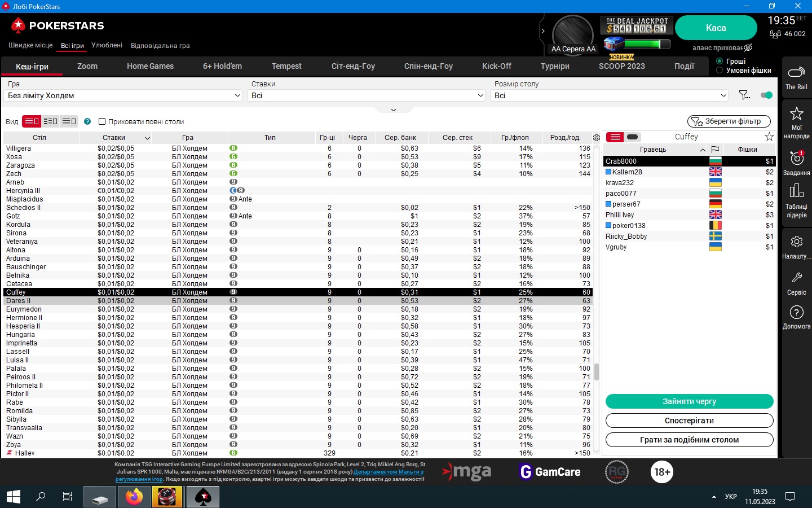Open the filter funnel options icon

[744, 95]
